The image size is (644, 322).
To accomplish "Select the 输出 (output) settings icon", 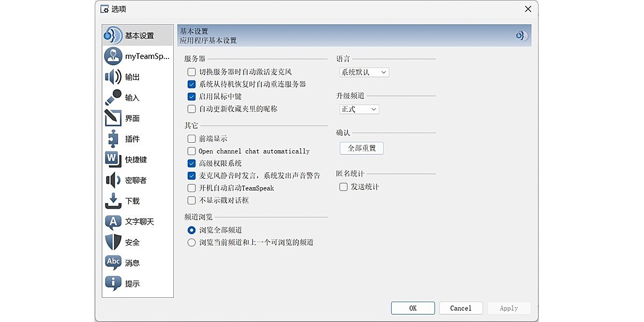I will (x=131, y=76).
